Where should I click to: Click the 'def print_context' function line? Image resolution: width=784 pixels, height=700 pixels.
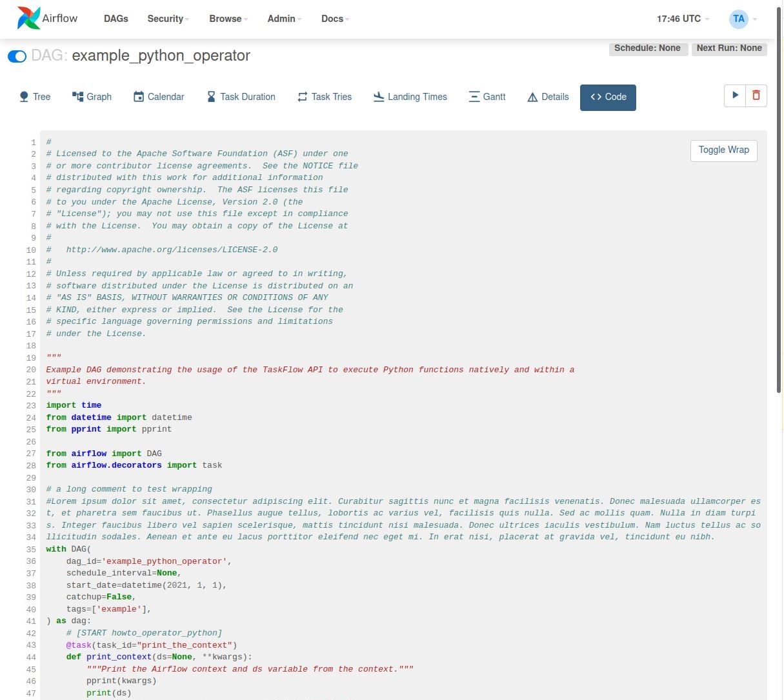coord(159,657)
